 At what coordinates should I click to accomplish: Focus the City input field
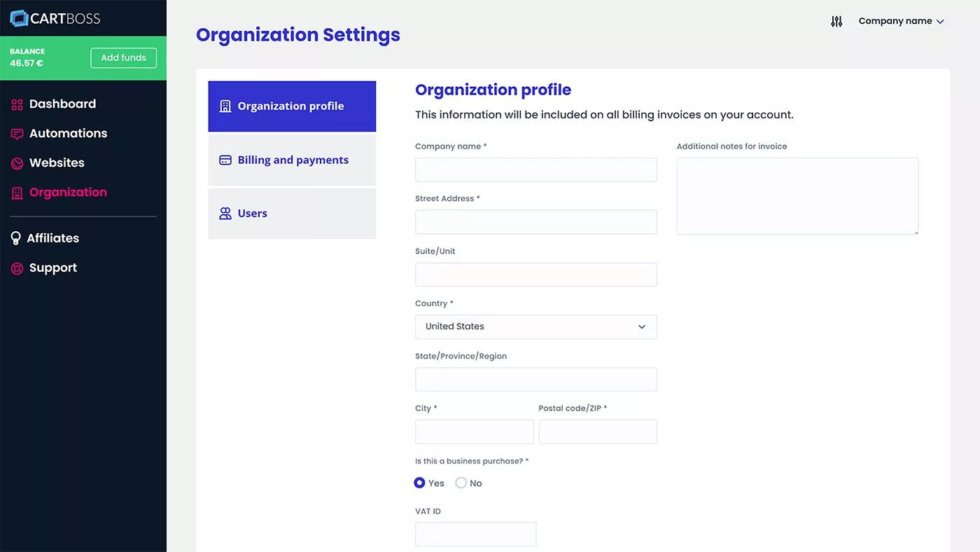475,432
